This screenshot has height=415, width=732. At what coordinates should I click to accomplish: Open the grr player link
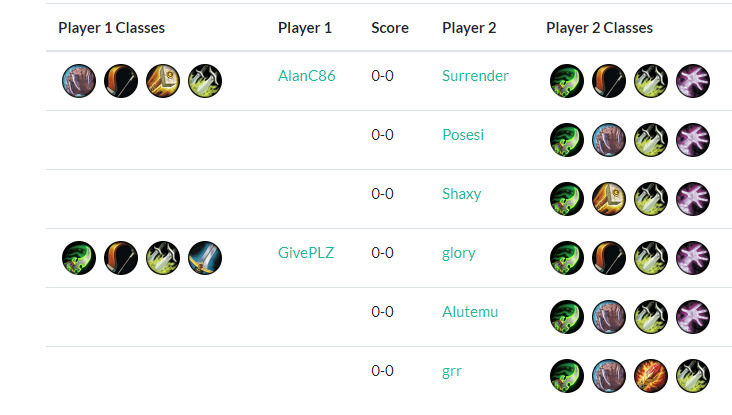coord(452,371)
